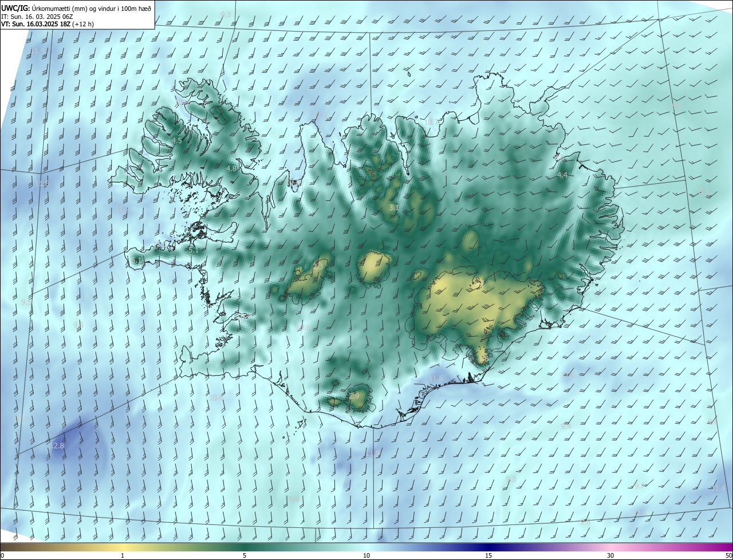Click the '50' tick on the color scale
The width and height of the screenshot is (733, 560).
tap(728, 556)
